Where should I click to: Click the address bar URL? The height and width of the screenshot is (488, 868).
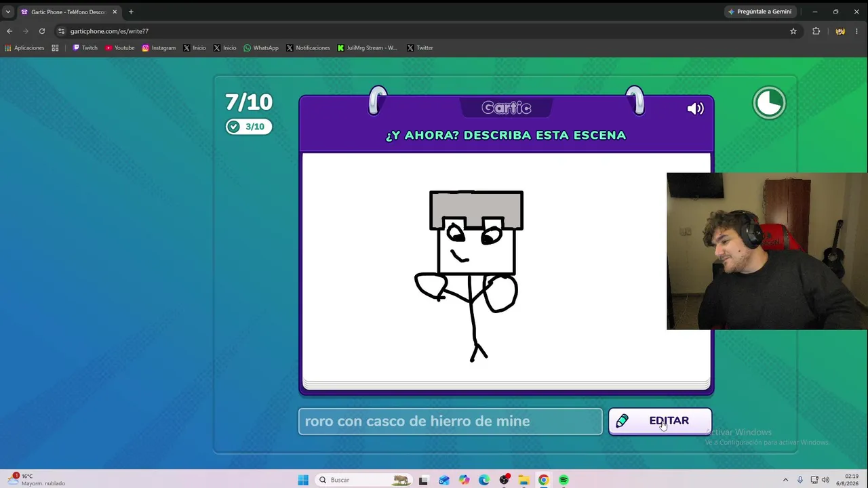click(109, 31)
